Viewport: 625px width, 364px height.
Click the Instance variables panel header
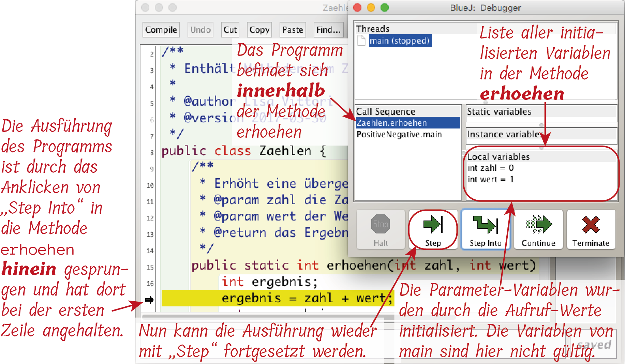coord(541,134)
